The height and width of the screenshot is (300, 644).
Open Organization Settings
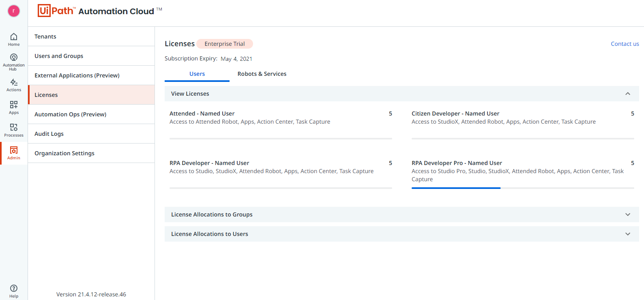pos(91,153)
